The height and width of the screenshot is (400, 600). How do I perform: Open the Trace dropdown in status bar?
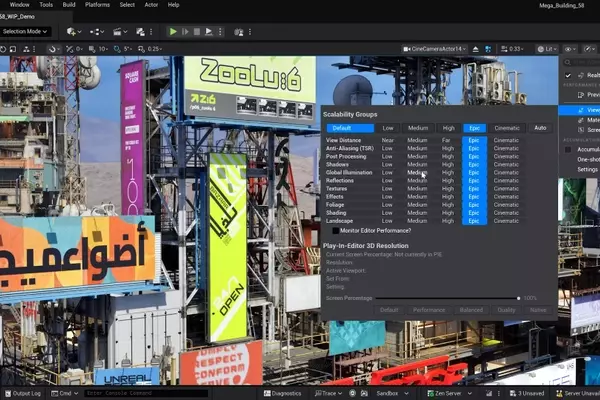point(328,393)
